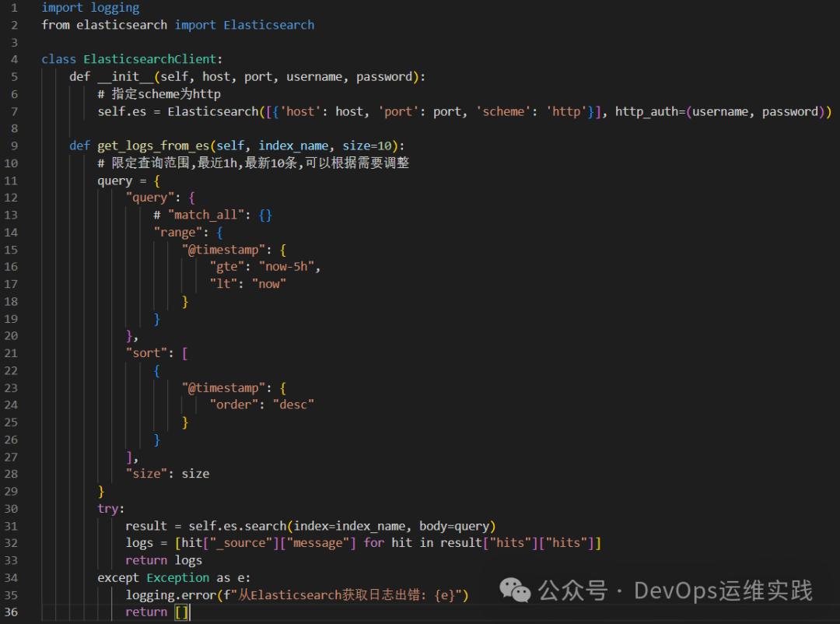Click the '"message"' string
Viewport: 840px width, 624px height.
point(317,543)
